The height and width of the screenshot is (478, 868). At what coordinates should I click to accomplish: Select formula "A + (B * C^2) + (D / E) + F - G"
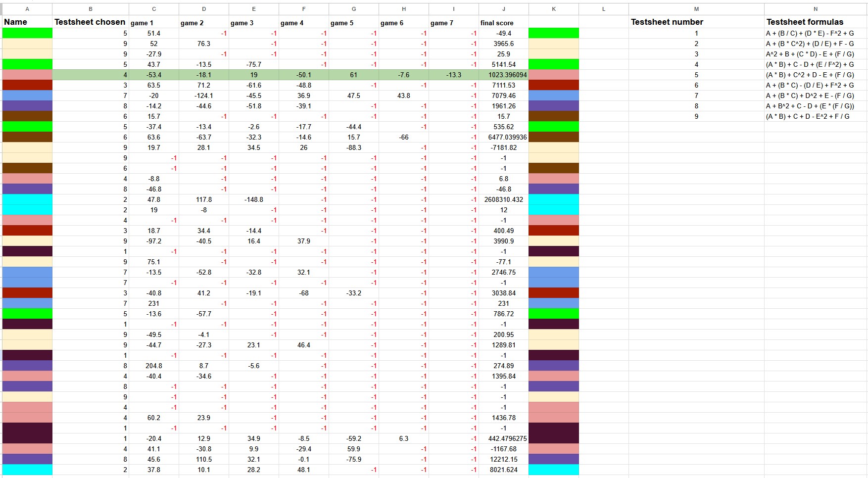click(x=816, y=44)
